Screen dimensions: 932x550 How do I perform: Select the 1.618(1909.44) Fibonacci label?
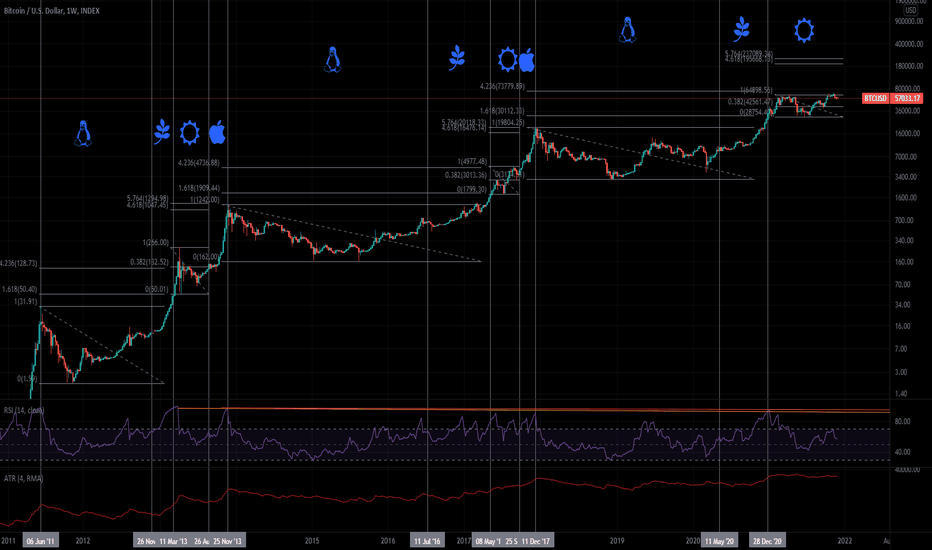[199, 188]
